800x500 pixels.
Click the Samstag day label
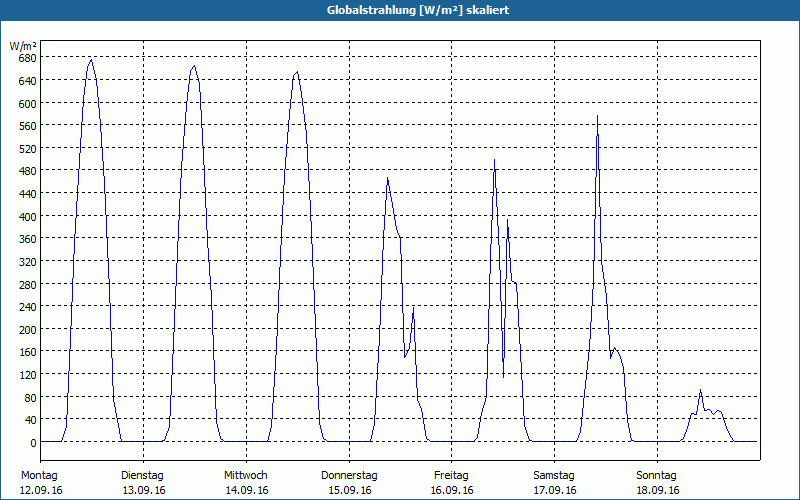pyautogui.click(x=554, y=475)
